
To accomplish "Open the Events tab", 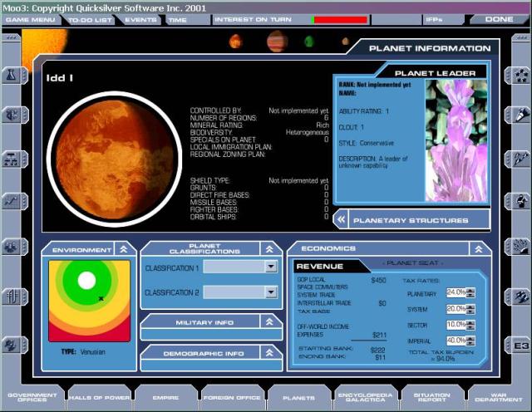I will coord(140,20).
